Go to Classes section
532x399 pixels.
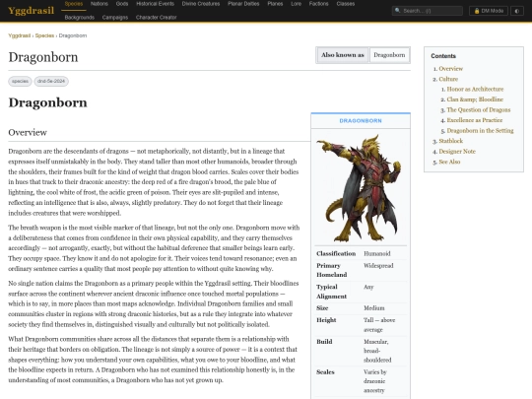pyautogui.click(x=346, y=4)
